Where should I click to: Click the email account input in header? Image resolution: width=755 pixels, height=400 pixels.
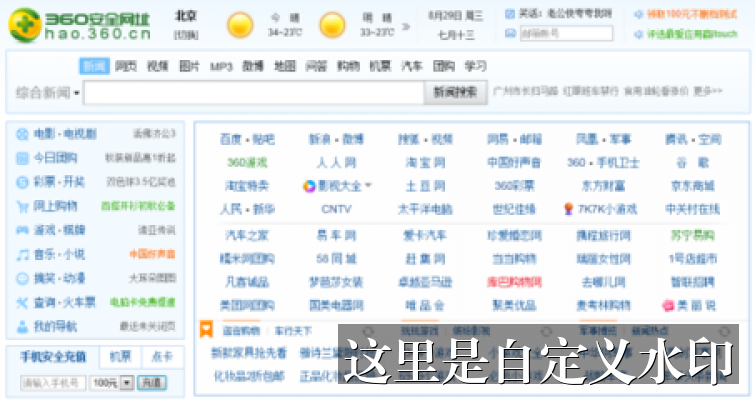tap(566, 34)
